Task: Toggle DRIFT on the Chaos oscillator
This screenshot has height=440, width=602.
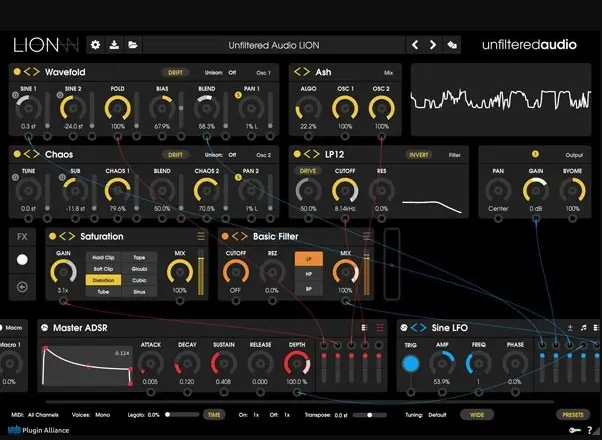Action: [175, 155]
